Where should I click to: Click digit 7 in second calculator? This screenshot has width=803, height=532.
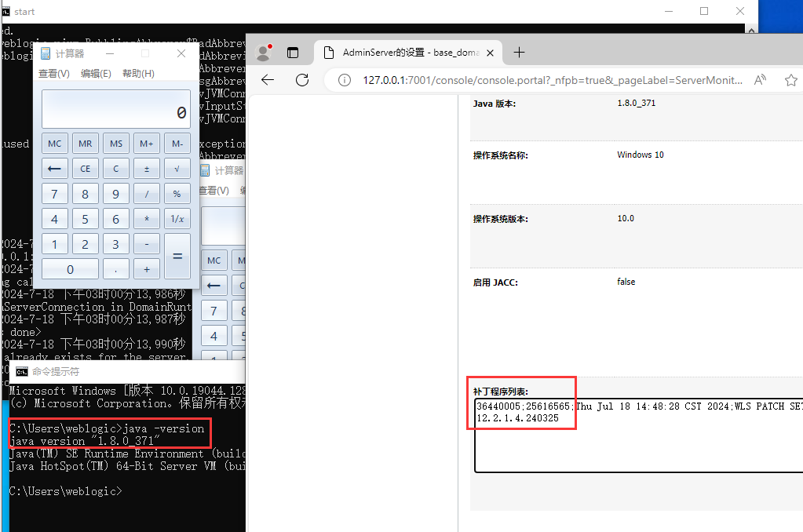[214, 311]
